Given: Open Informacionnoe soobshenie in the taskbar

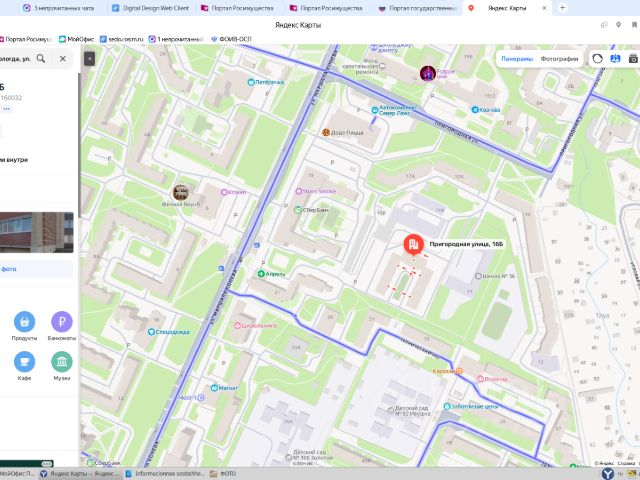Looking at the screenshot, I should (165, 473).
